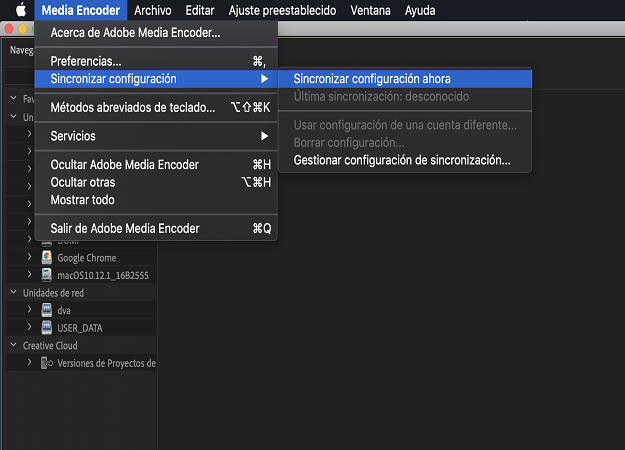Expand the macOS10.12.1_16B2555 volume
The height and width of the screenshot is (450, 625).
pos(30,275)
